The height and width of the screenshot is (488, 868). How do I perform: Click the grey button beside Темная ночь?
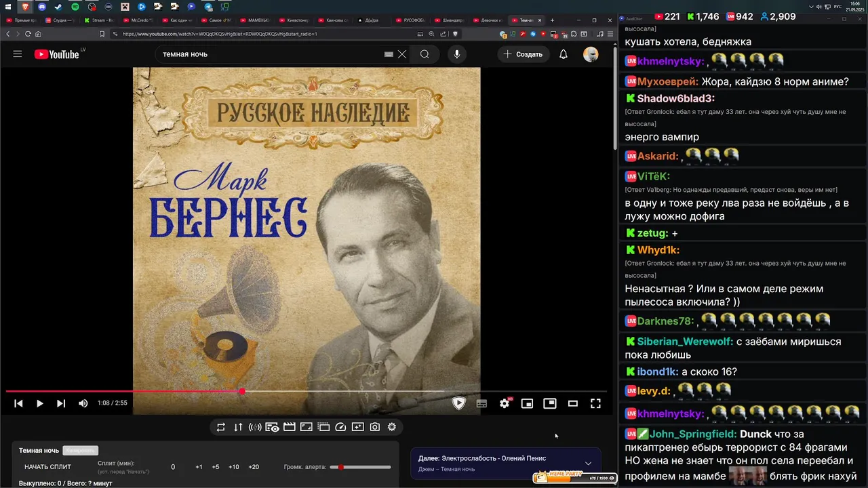[81, 450]
